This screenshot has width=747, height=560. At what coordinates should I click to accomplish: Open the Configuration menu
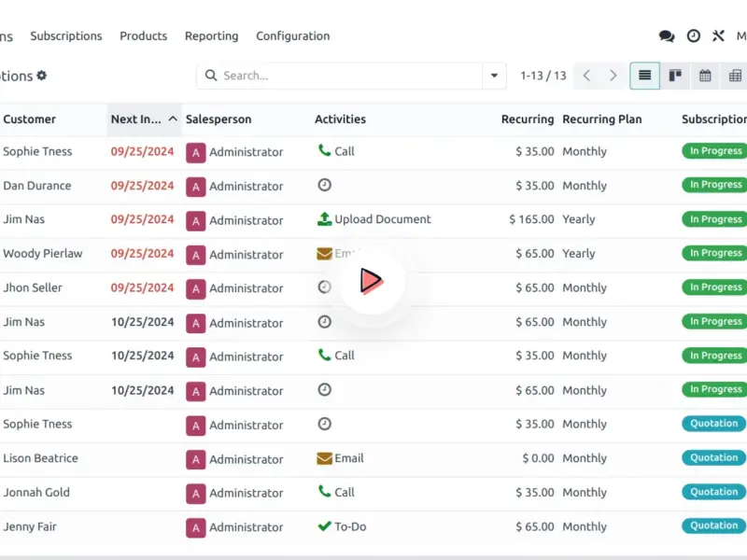pos(292,36)
